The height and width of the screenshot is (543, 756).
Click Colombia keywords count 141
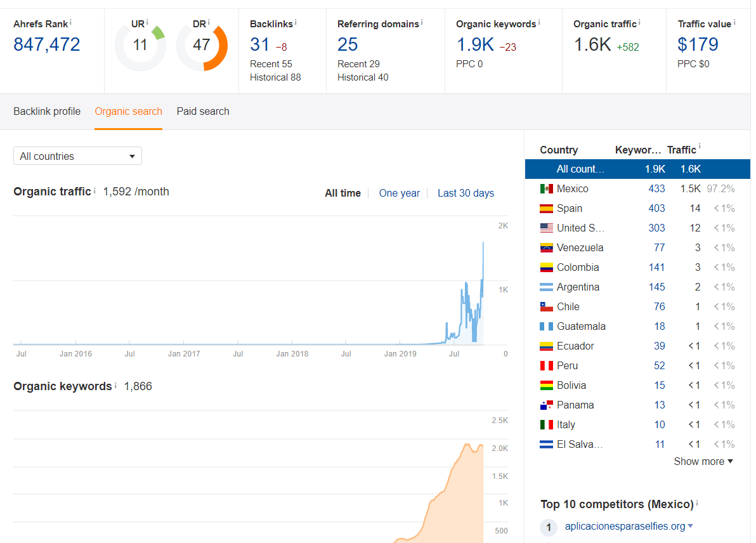[656, 267]
